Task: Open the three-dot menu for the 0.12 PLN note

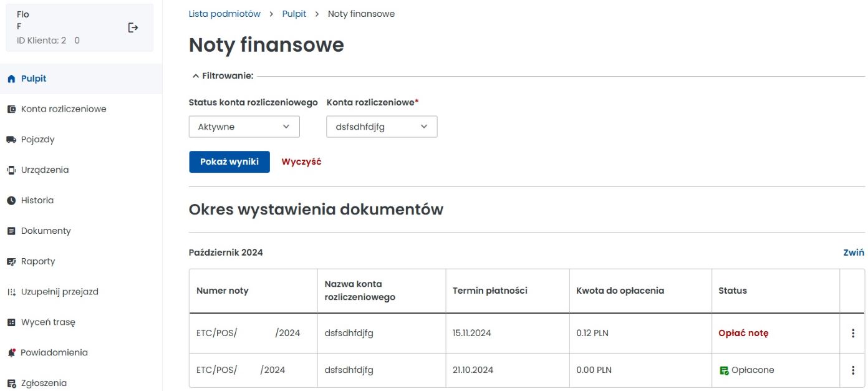Action: pyautogui.click(x=853, y=333)
